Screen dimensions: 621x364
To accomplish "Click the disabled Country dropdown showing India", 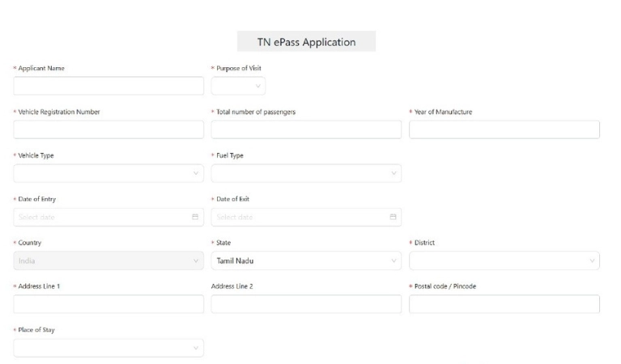I will point(108,260).
